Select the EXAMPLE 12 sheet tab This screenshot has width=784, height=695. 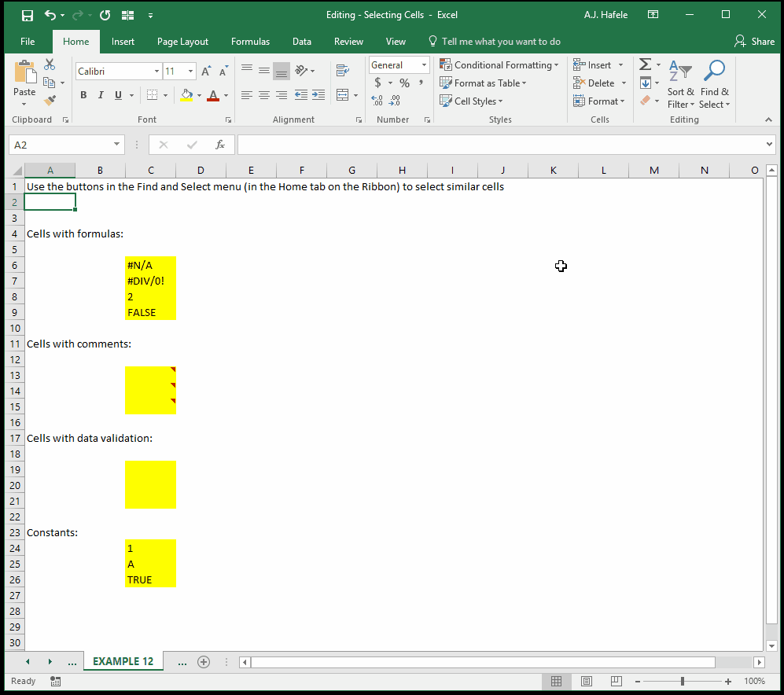click(x=123, y=661)
